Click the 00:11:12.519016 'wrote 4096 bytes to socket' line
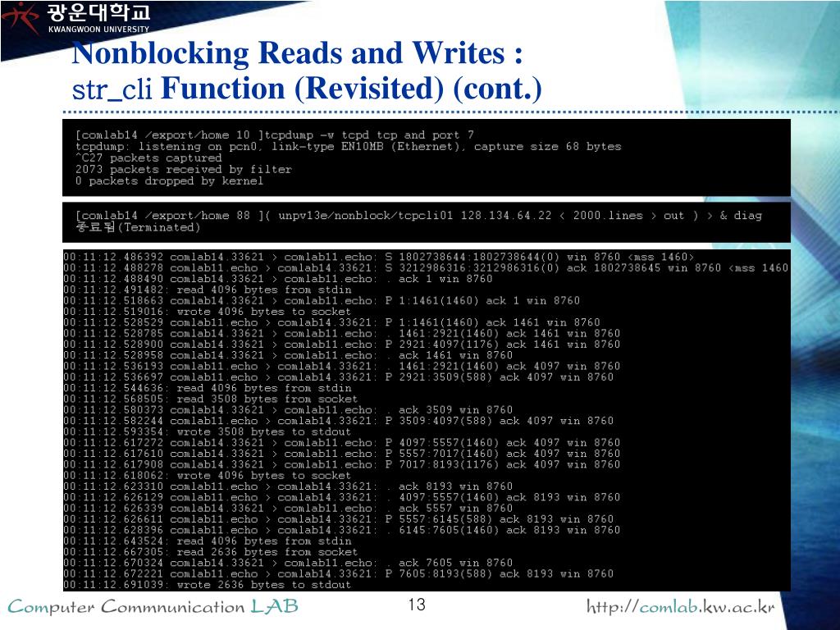The height and width of the screenshot is (630, 840). 208,312
